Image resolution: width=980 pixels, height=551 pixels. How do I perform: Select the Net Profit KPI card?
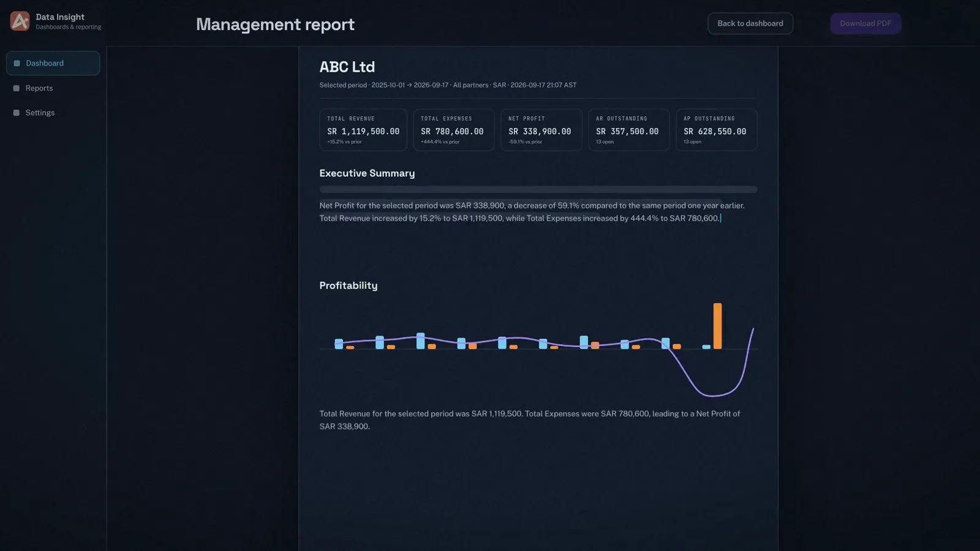(541, 130)
